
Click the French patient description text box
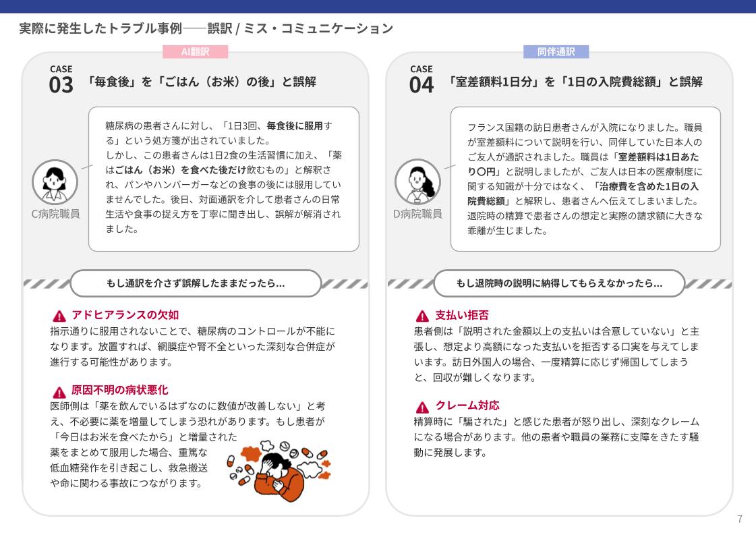click(585, 178)
